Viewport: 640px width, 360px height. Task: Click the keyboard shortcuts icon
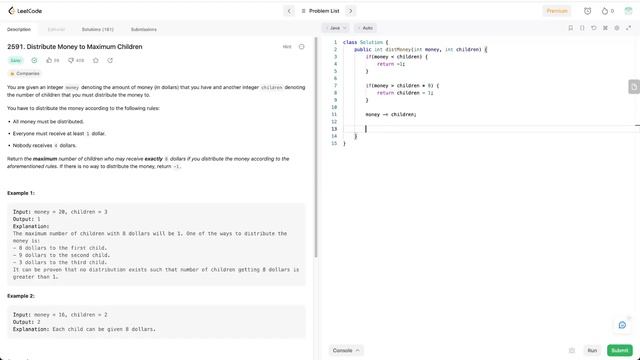coord(605,28)
